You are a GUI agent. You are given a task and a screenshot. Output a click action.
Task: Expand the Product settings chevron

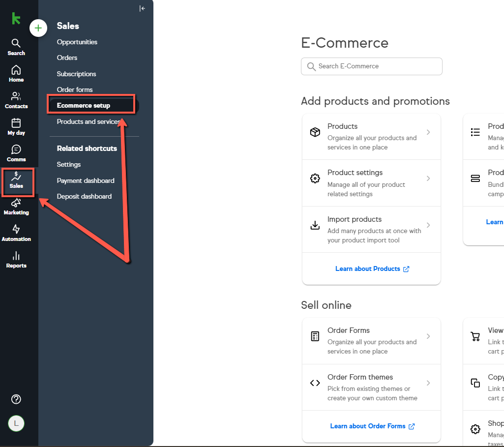click(428, 179)
